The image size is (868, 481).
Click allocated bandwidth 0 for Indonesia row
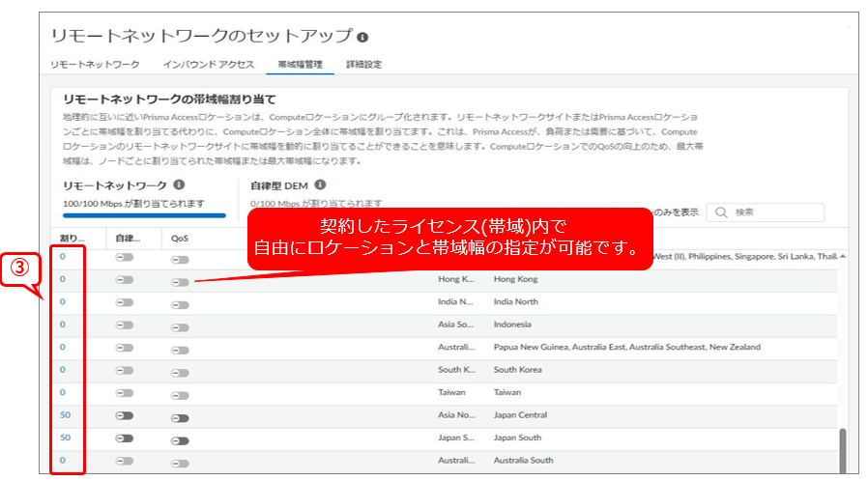[x=63, y=325]
